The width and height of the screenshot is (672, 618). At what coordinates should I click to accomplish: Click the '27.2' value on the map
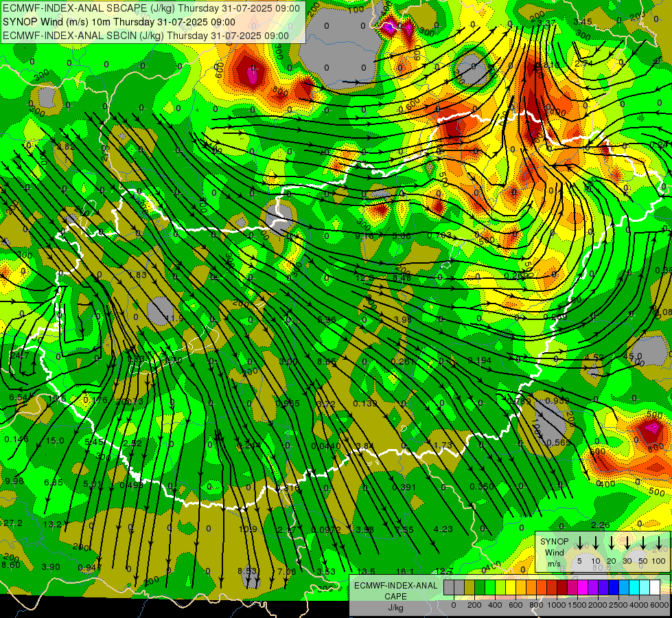coord(13,523)
